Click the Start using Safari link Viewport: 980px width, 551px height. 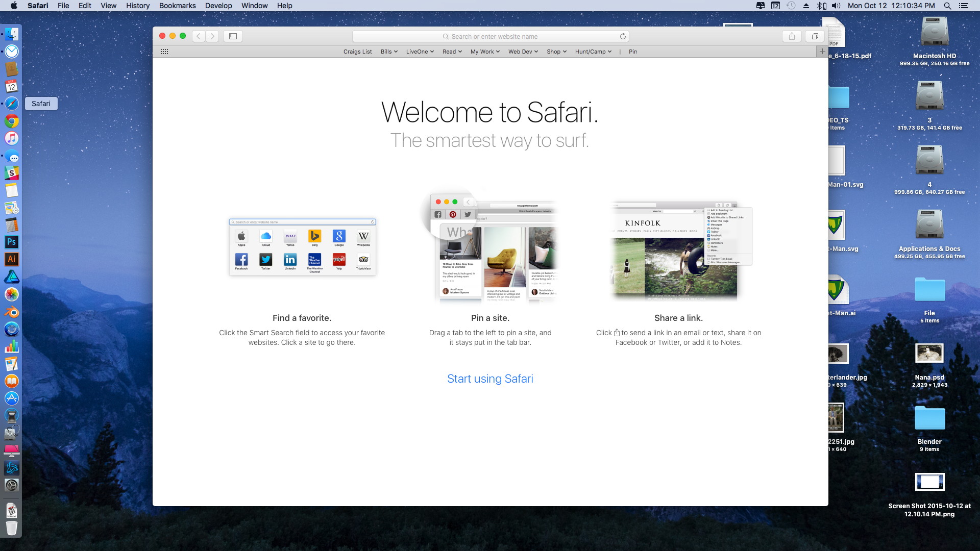pyautogui.click(x=490, y=379)
